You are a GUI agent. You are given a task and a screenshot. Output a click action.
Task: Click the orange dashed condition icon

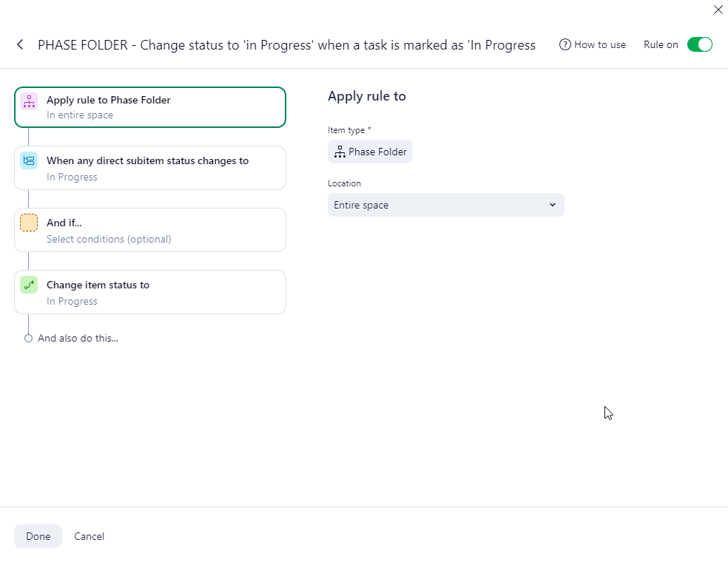coord(29,223)
